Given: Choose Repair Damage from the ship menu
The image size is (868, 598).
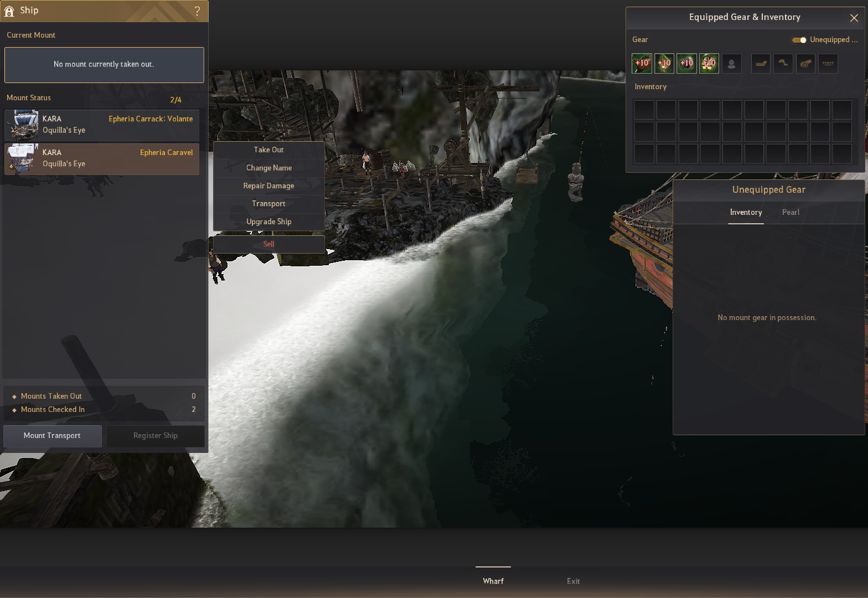Looking at the screenshot, I should click(268, 186).
